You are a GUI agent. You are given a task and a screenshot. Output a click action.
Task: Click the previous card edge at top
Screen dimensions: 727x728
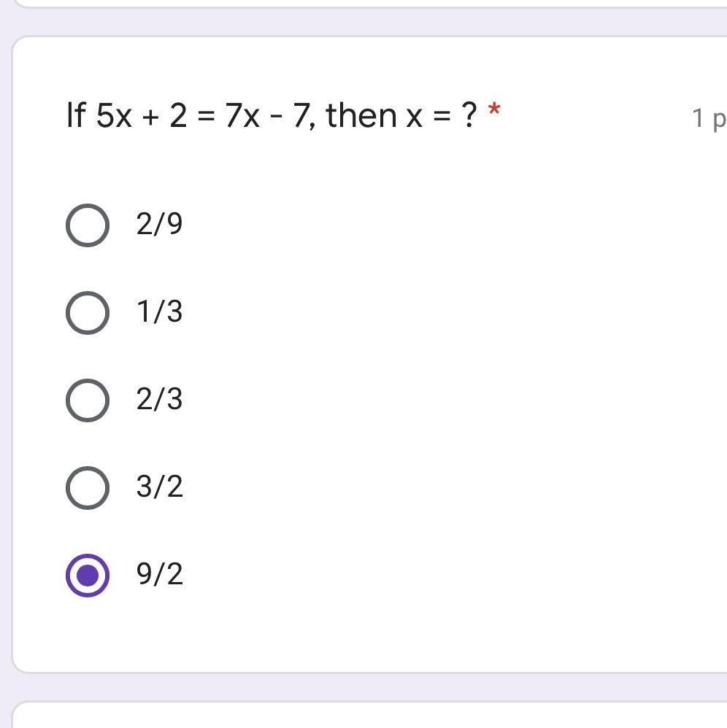coord(365,3)
